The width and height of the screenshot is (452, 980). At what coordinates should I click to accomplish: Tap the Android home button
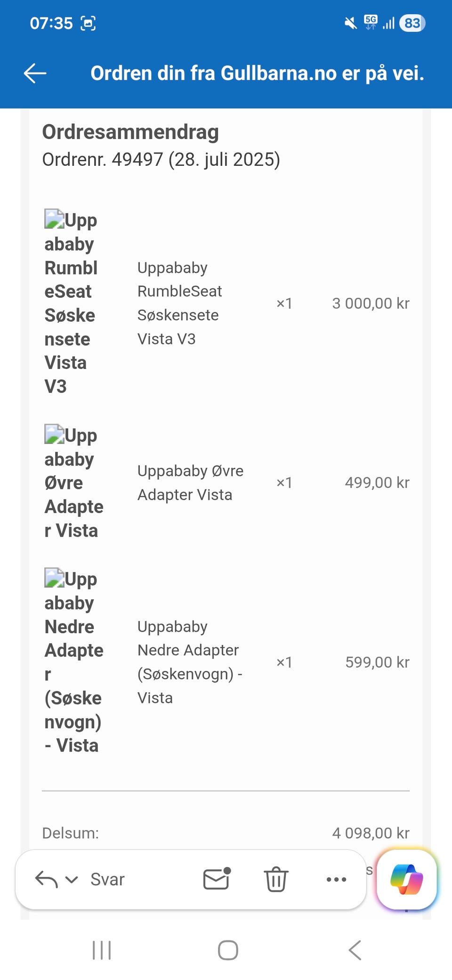(x=228, y=950)
